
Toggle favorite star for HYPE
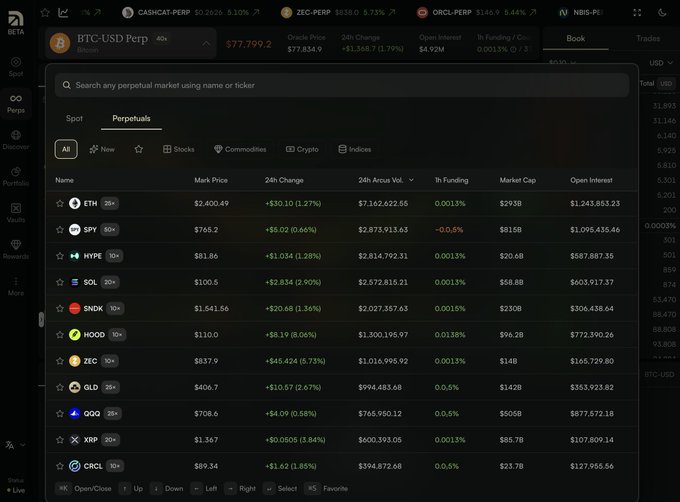point(60,256)
